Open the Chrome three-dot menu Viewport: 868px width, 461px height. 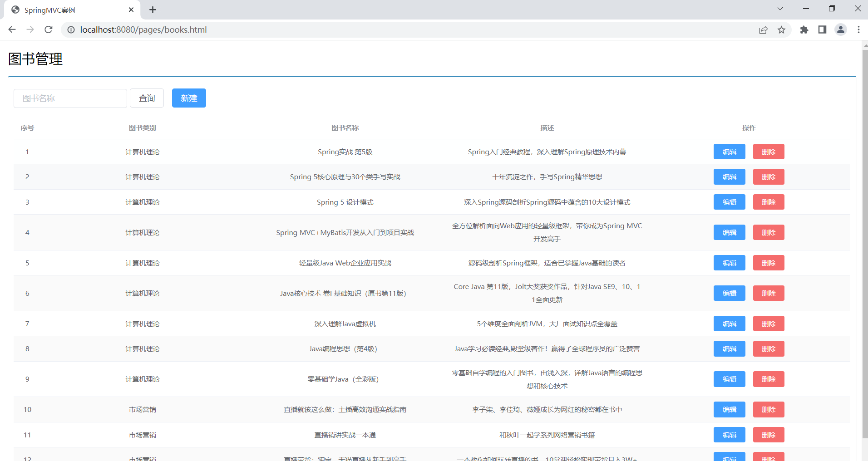pos(858,29)
